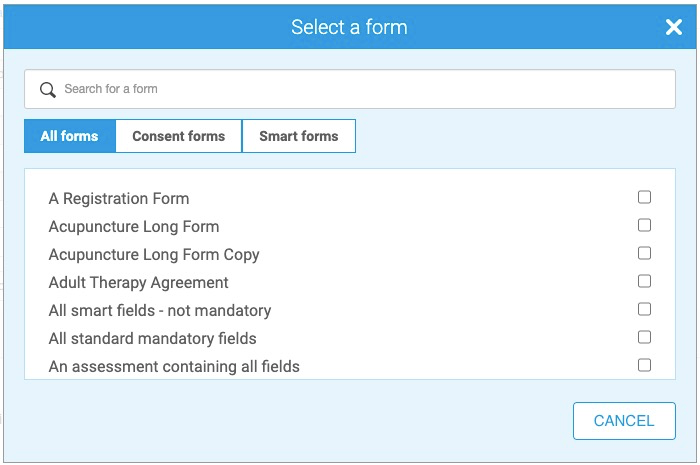Select the Acupuncture Long Form Copy checkbox
The height and width of the screenshot is (465, 700).
pyautogui.click(x=644, y=254)
